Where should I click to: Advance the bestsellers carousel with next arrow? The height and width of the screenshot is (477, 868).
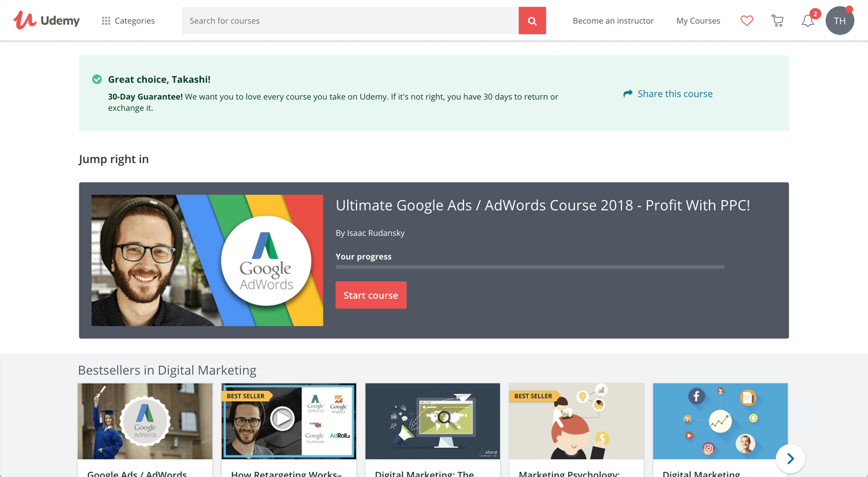coord(790,459)
